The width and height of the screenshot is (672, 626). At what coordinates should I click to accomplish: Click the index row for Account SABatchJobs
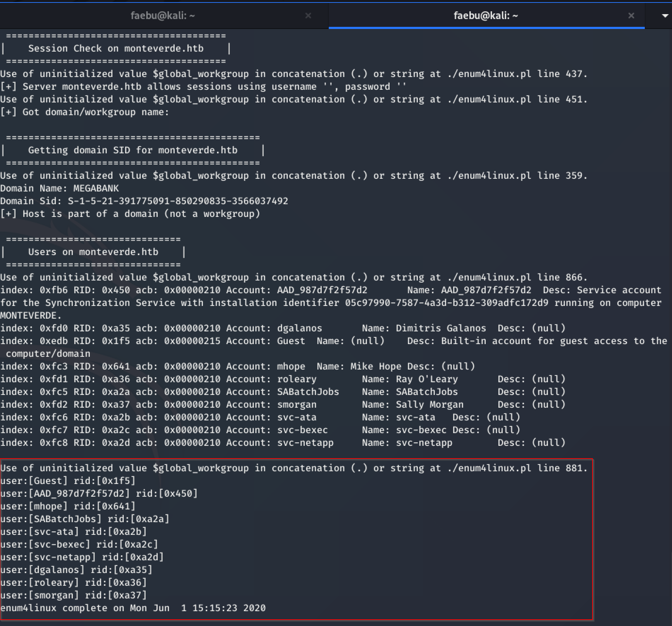[283, 392]
